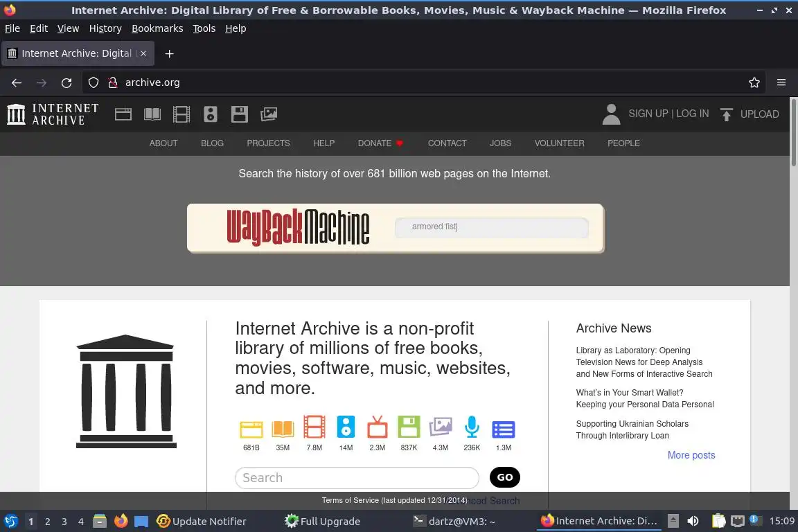Click the DONATE link

coord(380,143)
